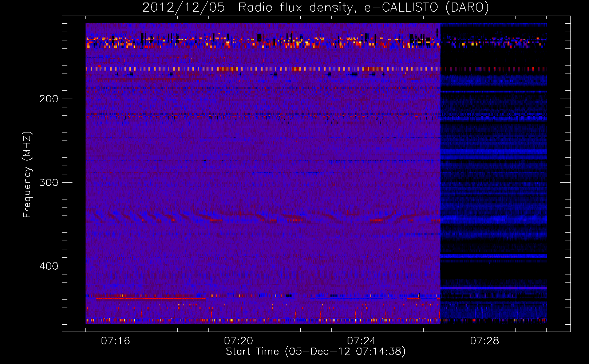Click the 07:16 time tick label
Viewport: 589px width, 364px height.
pyautogui.click(x=115, y=341)
